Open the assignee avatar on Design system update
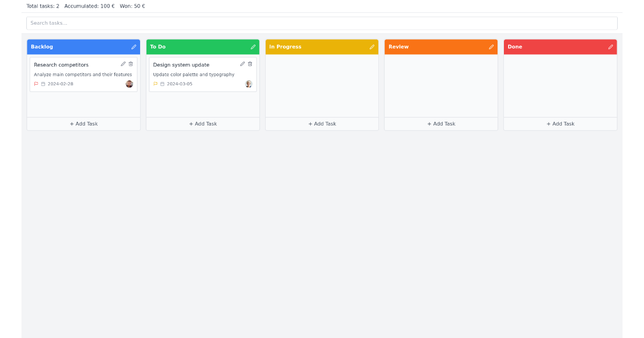This screenshot has width=644, height=338. [x=248, y=84]
